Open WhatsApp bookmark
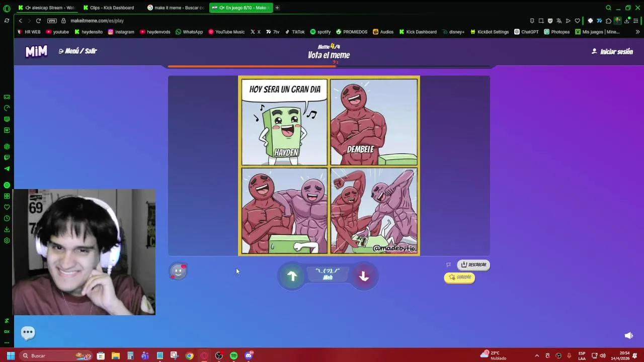Viewport: 644px width, 362px height. [x=189, y=32]
